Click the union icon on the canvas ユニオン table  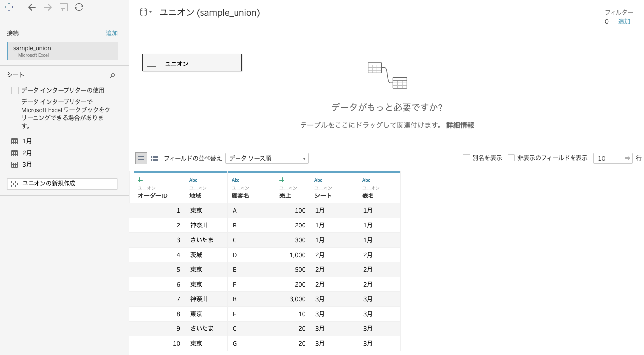[154, 63]
